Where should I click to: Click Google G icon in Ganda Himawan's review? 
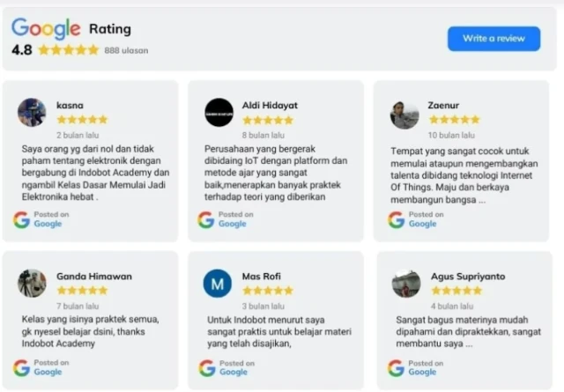[x=22, y=367]
